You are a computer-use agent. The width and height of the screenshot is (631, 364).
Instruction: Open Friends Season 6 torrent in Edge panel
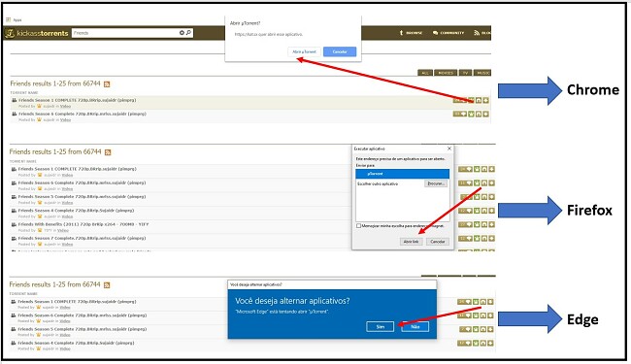click(83, 315)
